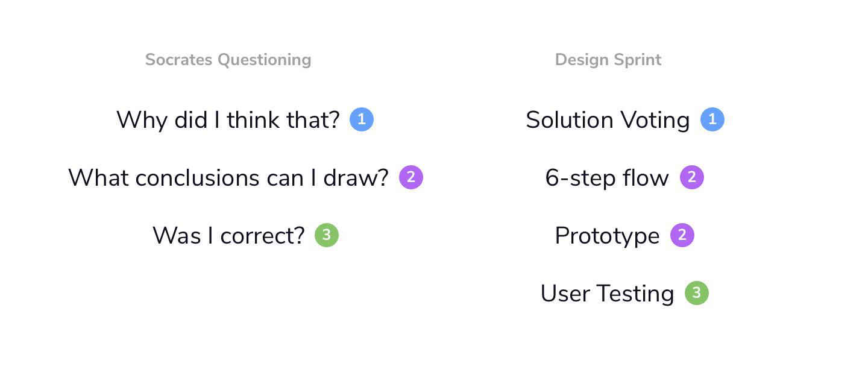Click the blue 1 badge next to Solution Voting
Image resolution: width=868 pixels, height=375 pixels.
click(x=712, y=119)
